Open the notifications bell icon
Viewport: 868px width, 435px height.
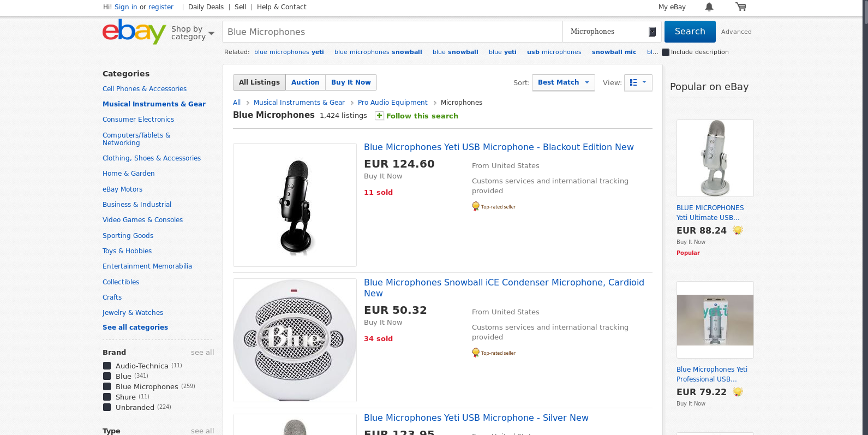pyautogui.click(x=709, y=7)
